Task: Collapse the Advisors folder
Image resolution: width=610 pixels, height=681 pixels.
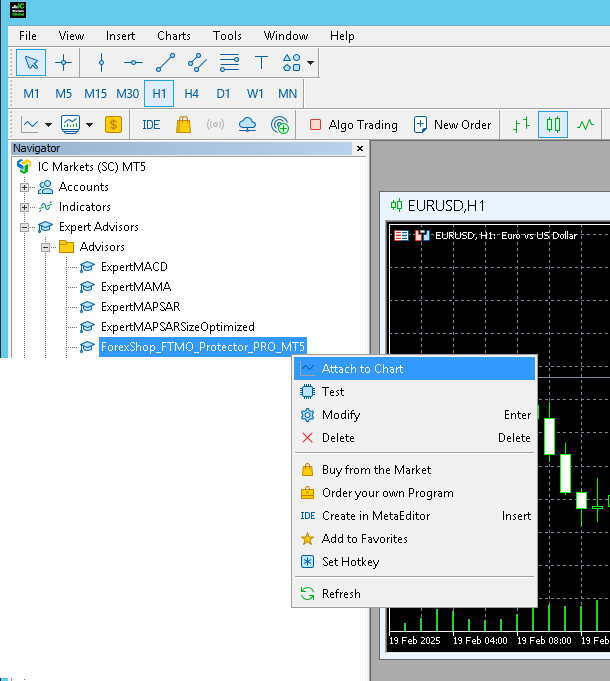Action: pyautogui.click(x=45, y=247)
